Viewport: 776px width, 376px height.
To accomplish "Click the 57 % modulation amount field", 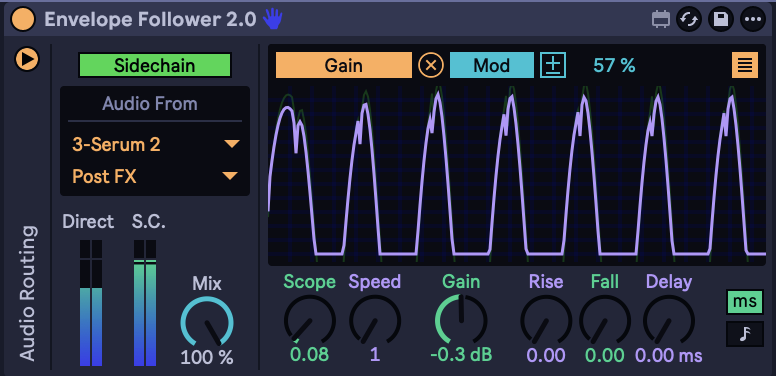I will pos(614,65).
